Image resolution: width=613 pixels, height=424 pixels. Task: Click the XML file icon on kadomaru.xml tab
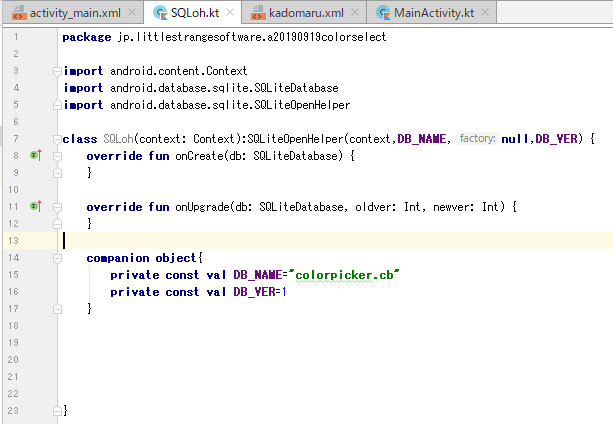pos(258,13)
